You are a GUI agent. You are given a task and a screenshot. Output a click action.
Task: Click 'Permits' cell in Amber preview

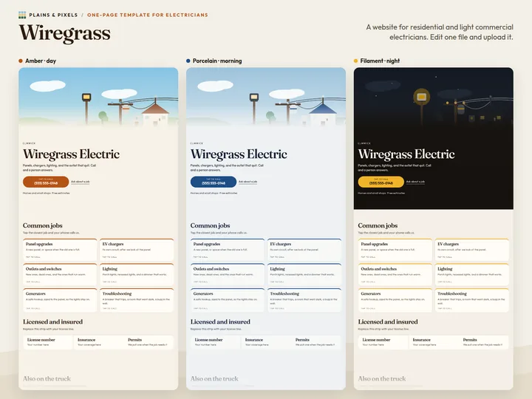point(149,342)
